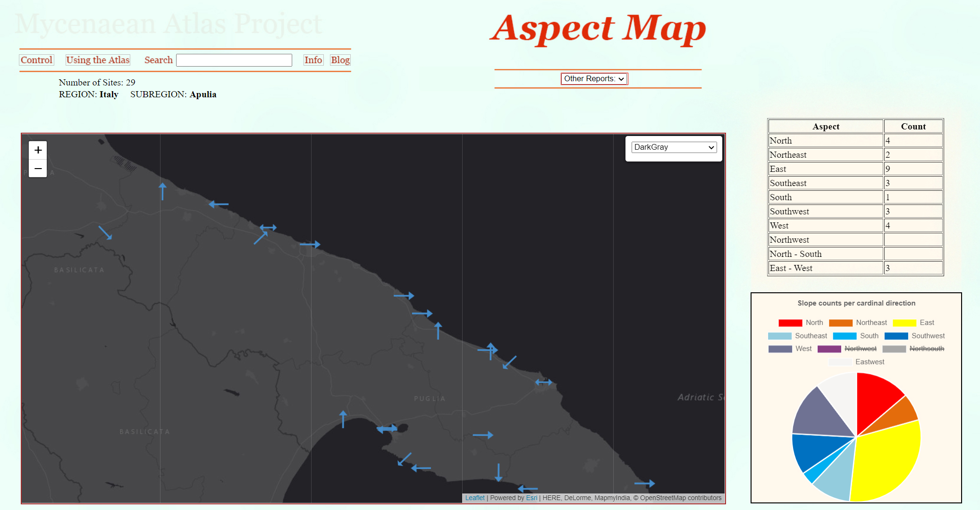Click the map zoom in plus button
Image resolution: width=980 pixels, height=510 pixels.
pyautogui.click(x=38, y=150)
